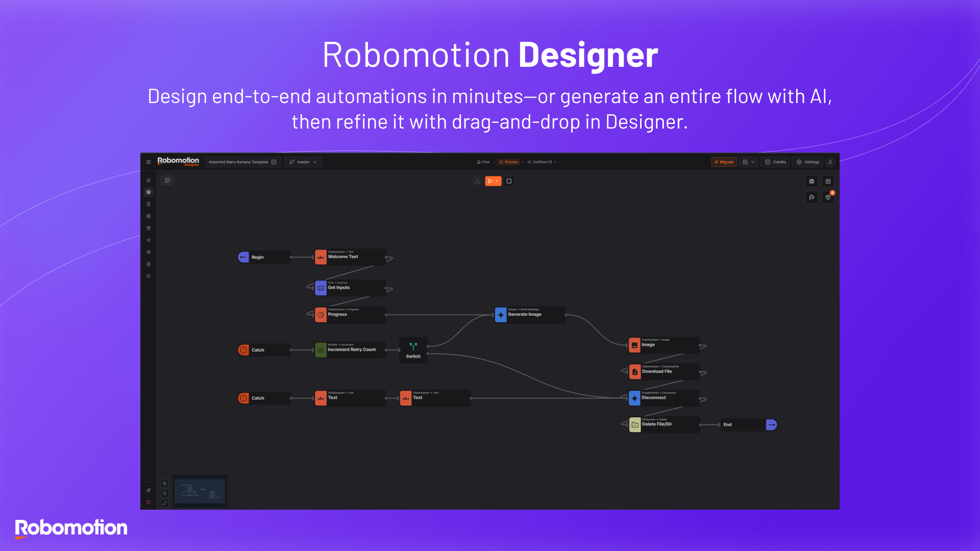The height and width of the screenshot is (551, 980).
Task: Click the grid view icon near top right
Action: click(828, 182)
